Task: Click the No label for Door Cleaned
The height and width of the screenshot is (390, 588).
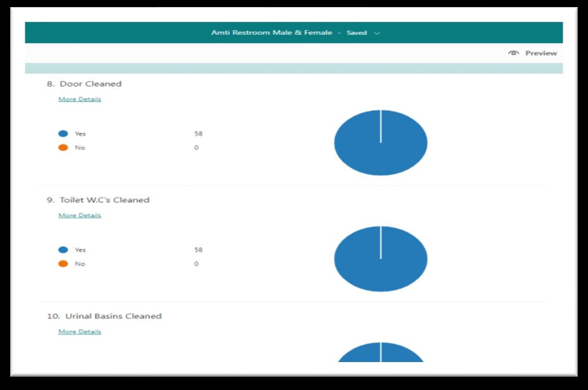Action: [x=79, y=148]
